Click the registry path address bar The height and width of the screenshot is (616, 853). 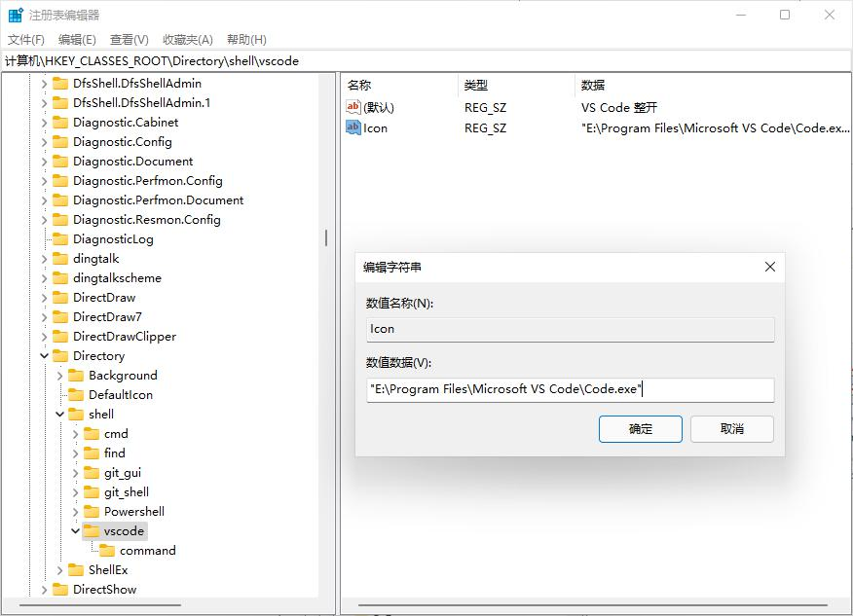[x=426, y=61]
